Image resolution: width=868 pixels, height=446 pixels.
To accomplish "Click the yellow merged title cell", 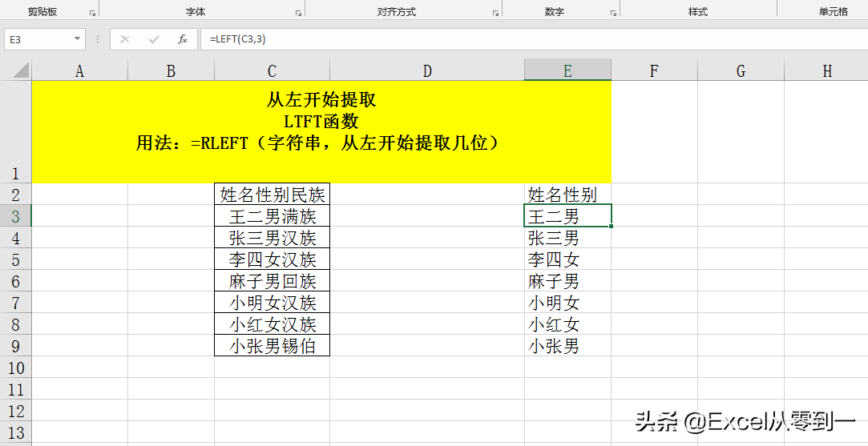I will [x=321, y=131].
